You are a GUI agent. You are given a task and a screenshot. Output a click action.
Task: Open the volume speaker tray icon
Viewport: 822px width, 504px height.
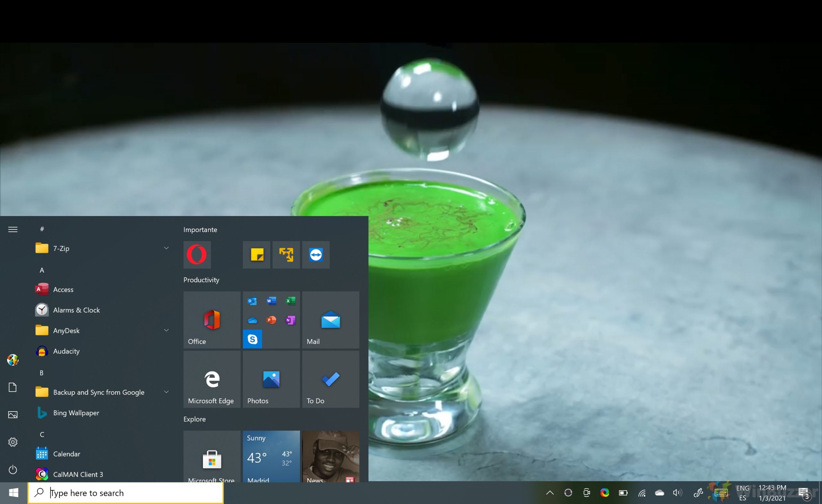click(x=678, y=493)
